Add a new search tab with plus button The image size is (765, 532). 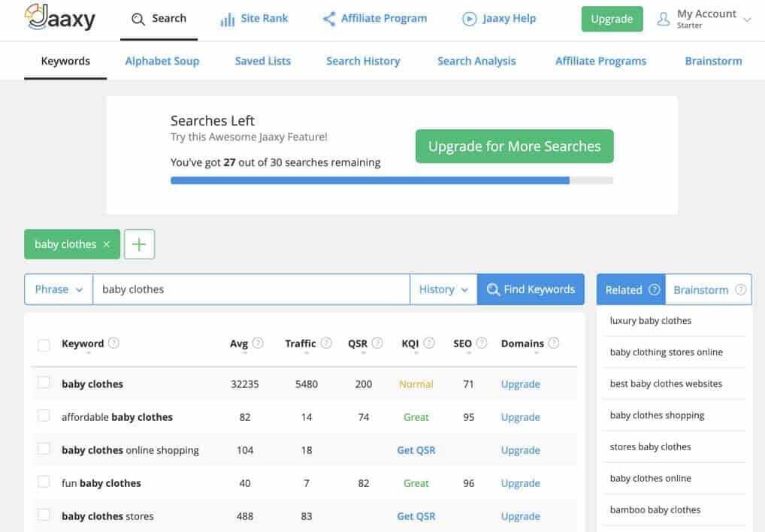[139, 244]
